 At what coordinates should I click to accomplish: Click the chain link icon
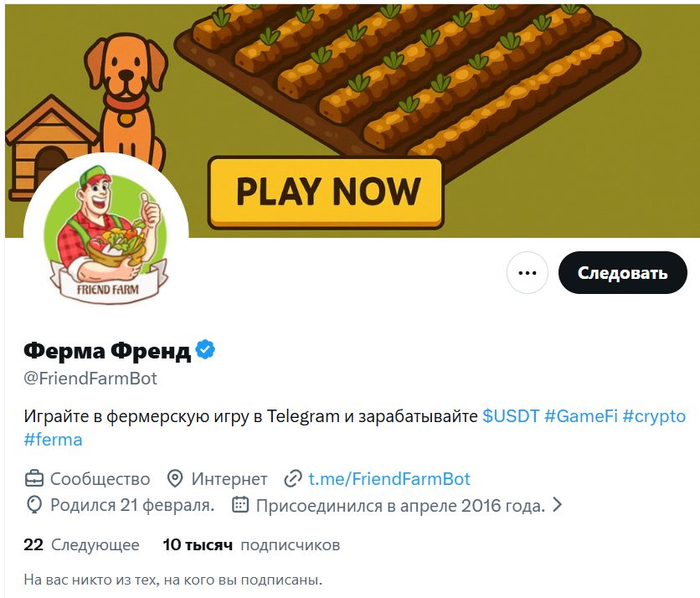pos(293,479)
